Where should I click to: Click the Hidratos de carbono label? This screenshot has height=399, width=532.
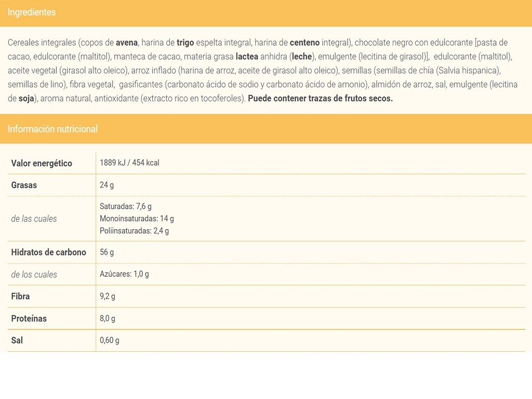[x=48, y=252]
